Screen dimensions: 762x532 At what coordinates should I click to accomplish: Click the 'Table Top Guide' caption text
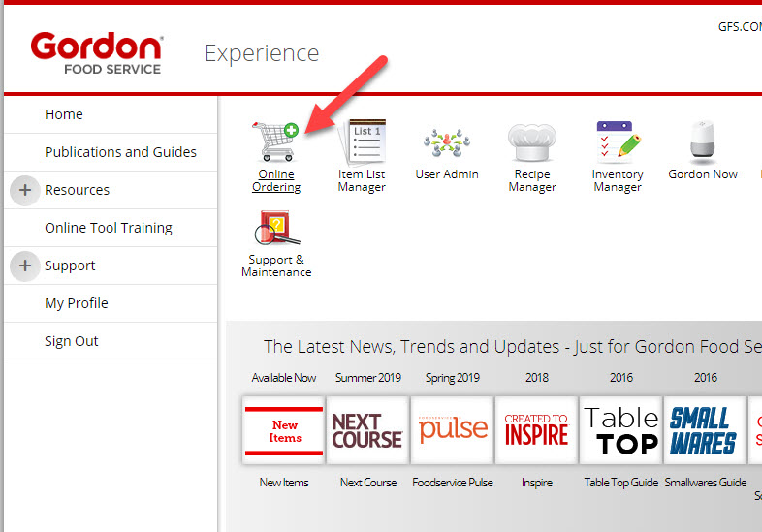point(621,483)
